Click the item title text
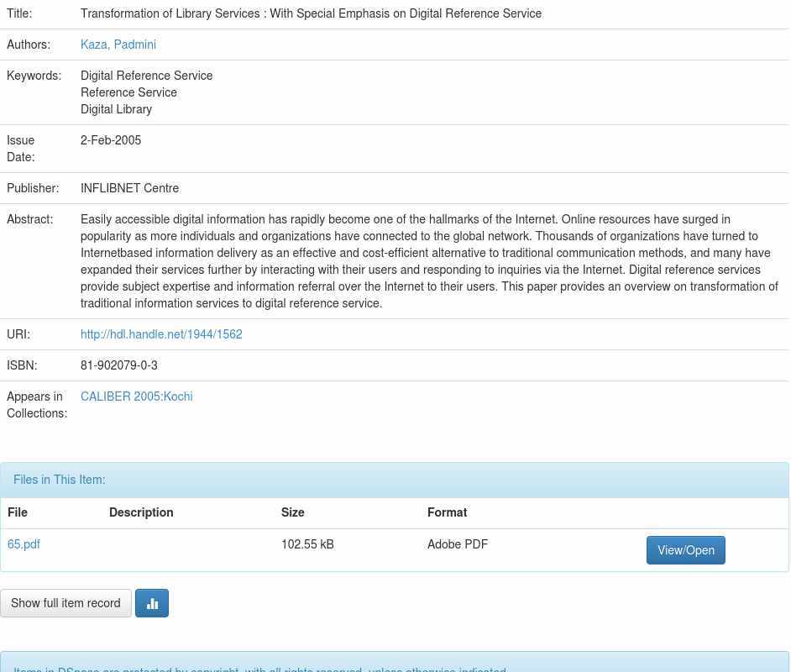Image resolution: width=791 pixels, height=672 pixels. point(311,13)
